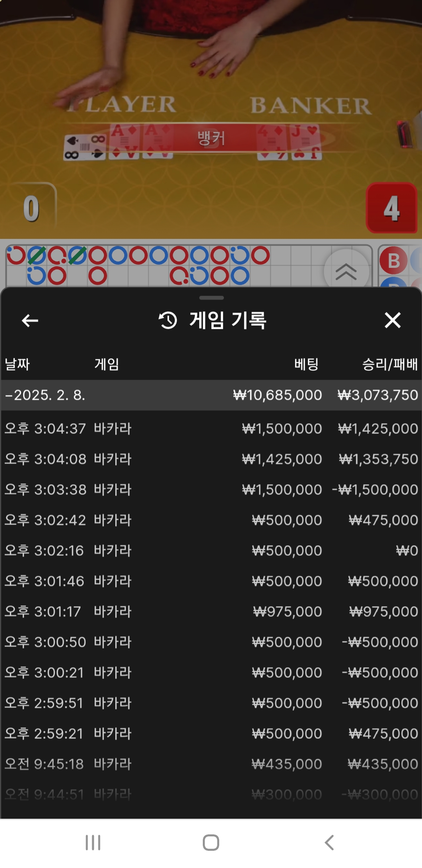Select the 날짜 column header
The height and width of the screenshot is (868, 422).
point(17,364)
